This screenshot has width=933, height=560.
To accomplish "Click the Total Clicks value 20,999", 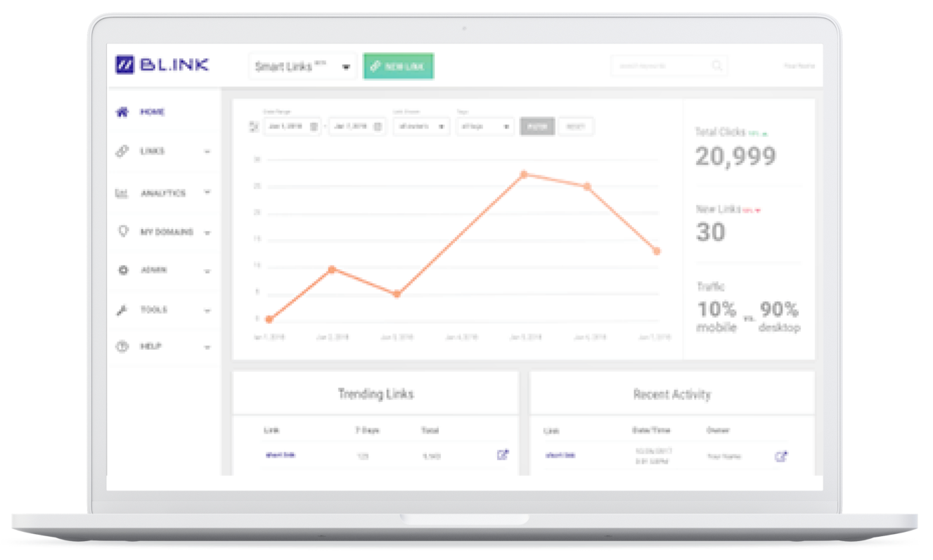I will click(x=735, y=157).
